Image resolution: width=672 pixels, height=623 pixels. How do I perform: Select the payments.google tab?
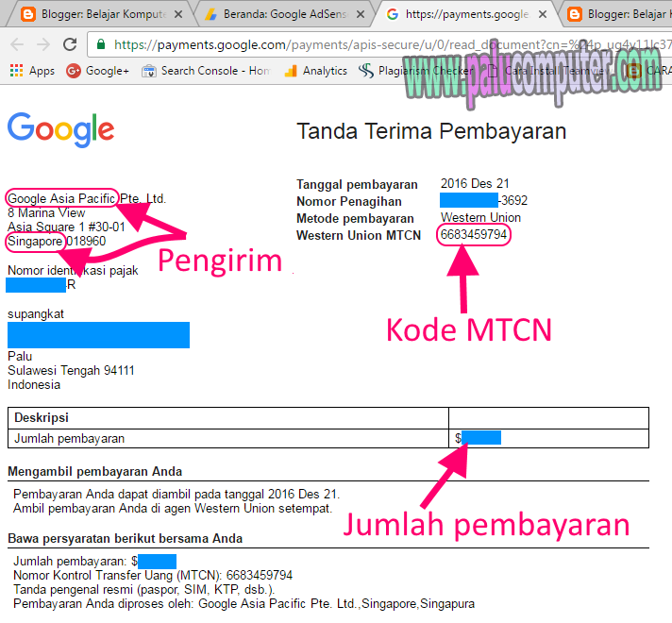[x=465, y=14]
